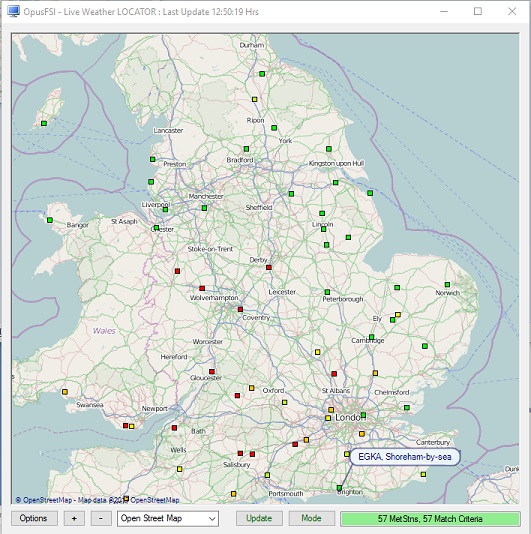Select the yellow station marker near Ely
The image size is (531, 534).
point(398,315)
